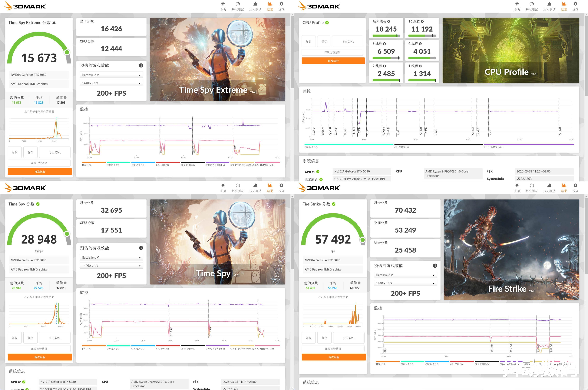Click the Fire Strike artwork thumbnail
This screenshot has width=588, height=390.
click(511, 249)
